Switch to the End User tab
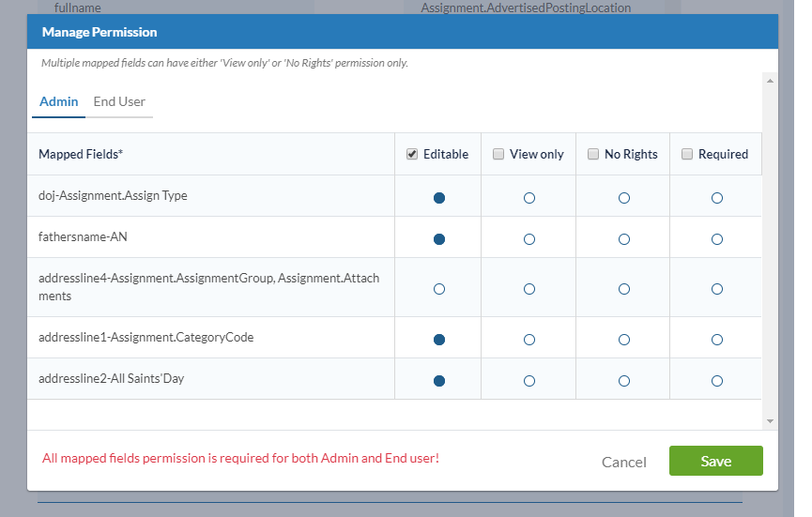812x517 pixels. tap(119, 102)
